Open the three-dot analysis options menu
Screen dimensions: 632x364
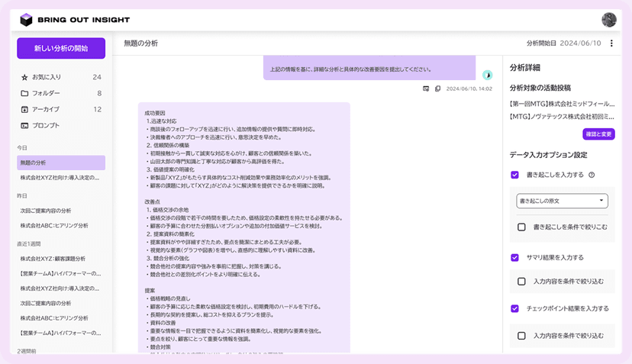click(x=611, y=43)
